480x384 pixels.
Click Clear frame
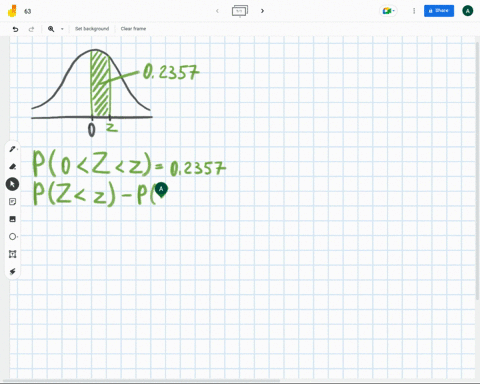(133, 29)
